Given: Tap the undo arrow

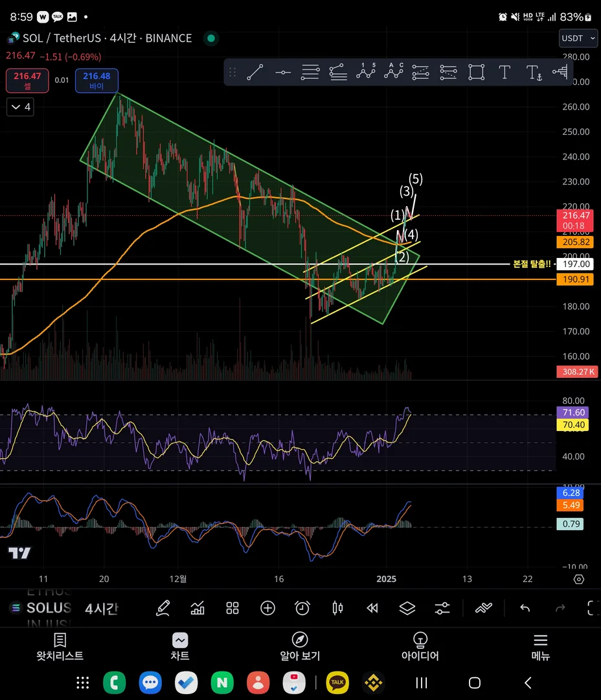Looking at the screenshot, I should click(525, 608).
